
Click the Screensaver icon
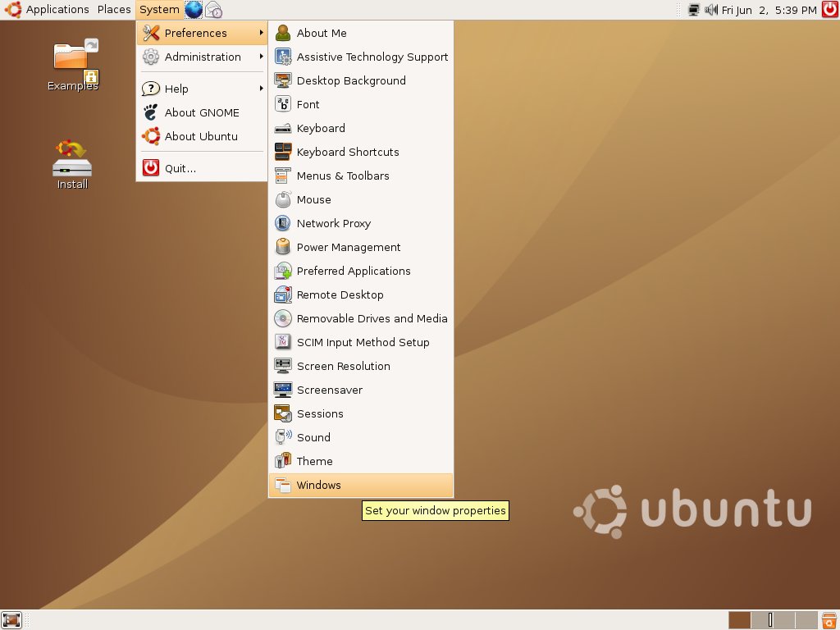[283, 390]
